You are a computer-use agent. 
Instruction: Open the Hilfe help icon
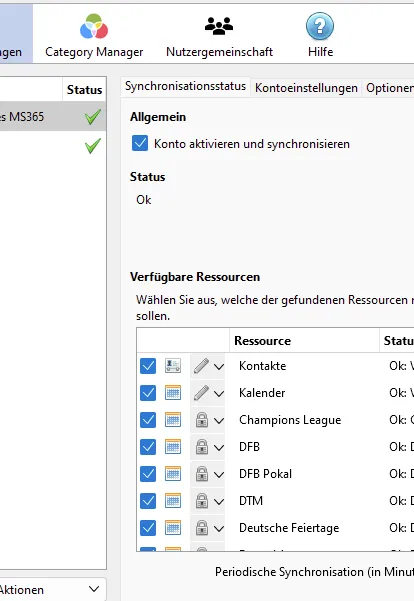[320, 26]
